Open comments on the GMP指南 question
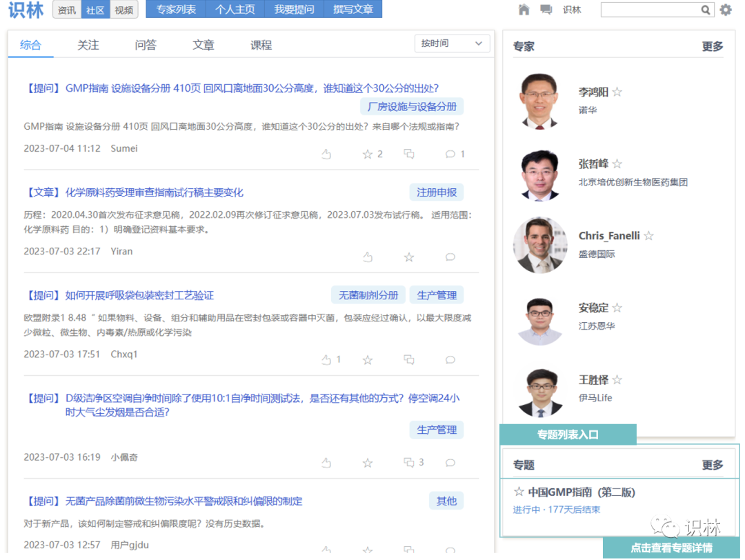Viewport: 745px width, 560px height. tap(450, 154)
